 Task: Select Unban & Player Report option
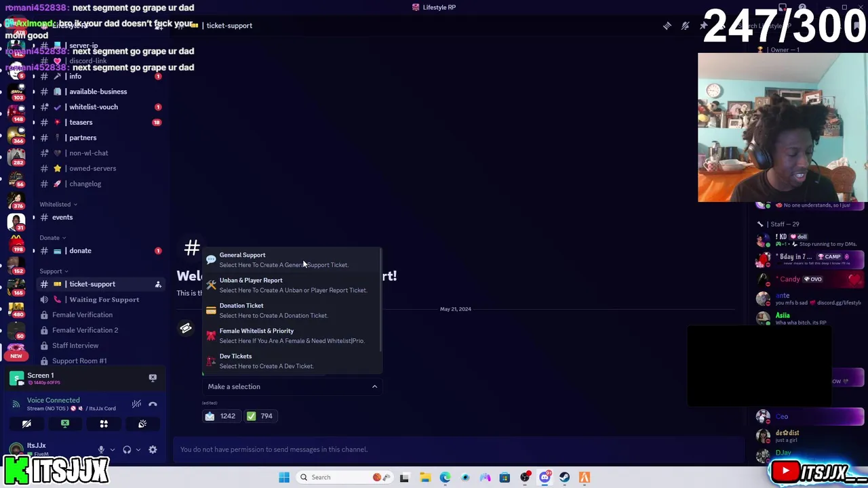292,285
